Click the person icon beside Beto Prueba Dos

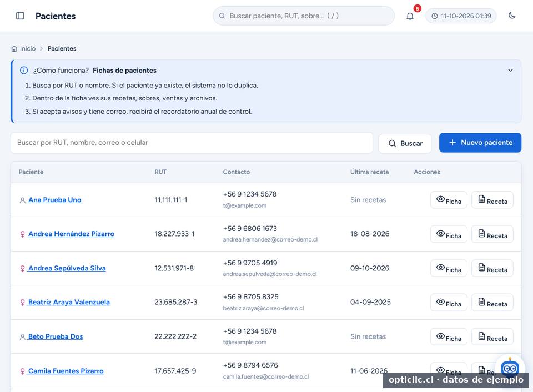click(x=22, y=337)
